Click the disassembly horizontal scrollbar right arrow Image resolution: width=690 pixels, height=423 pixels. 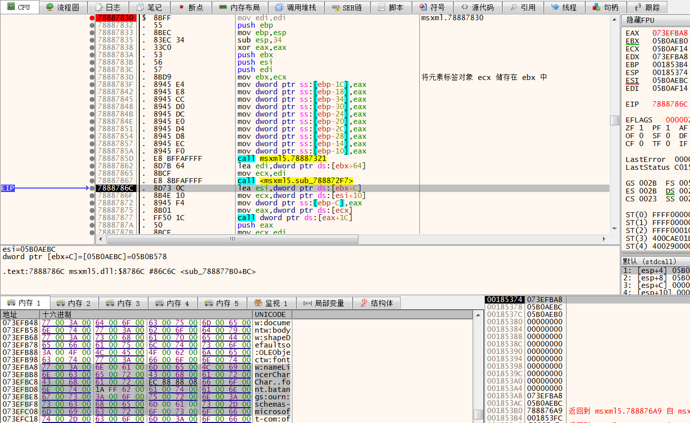pos(606,239)
